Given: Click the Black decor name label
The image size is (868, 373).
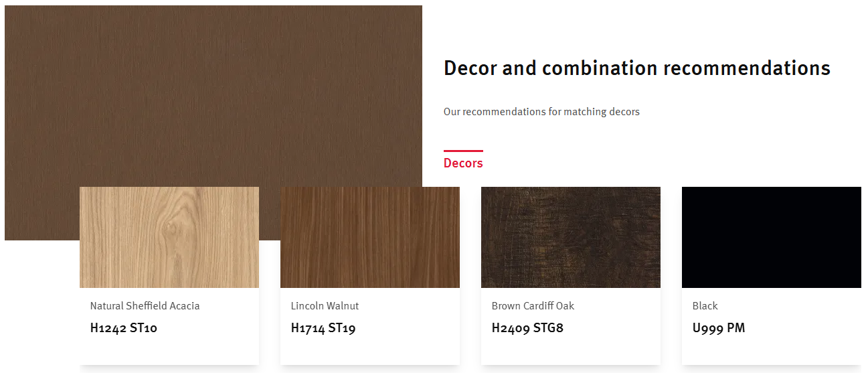Looking at the screenshot, I should [705, 306].
